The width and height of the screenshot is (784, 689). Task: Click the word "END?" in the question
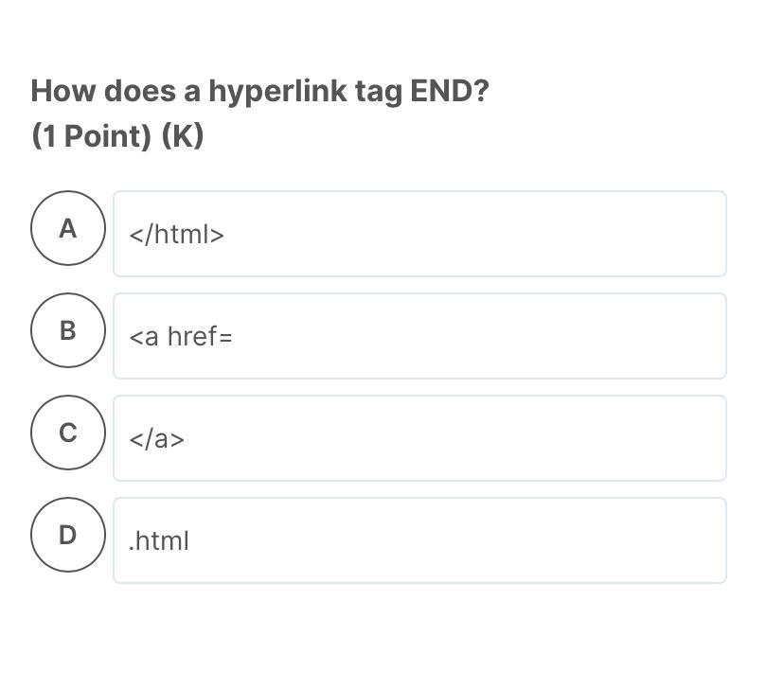tap(449, 92)
